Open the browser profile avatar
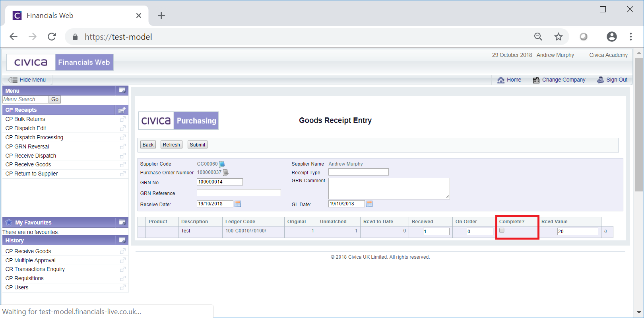This screenshot has height=318, width=644. point(612,37)
